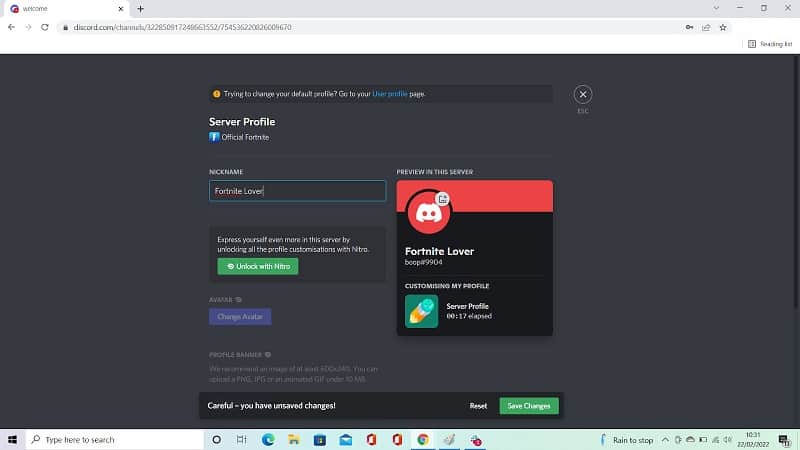Click the share page icon in address bar
Image resolution: width=800 pixels, height=450 pixels.
coord(706,27)
